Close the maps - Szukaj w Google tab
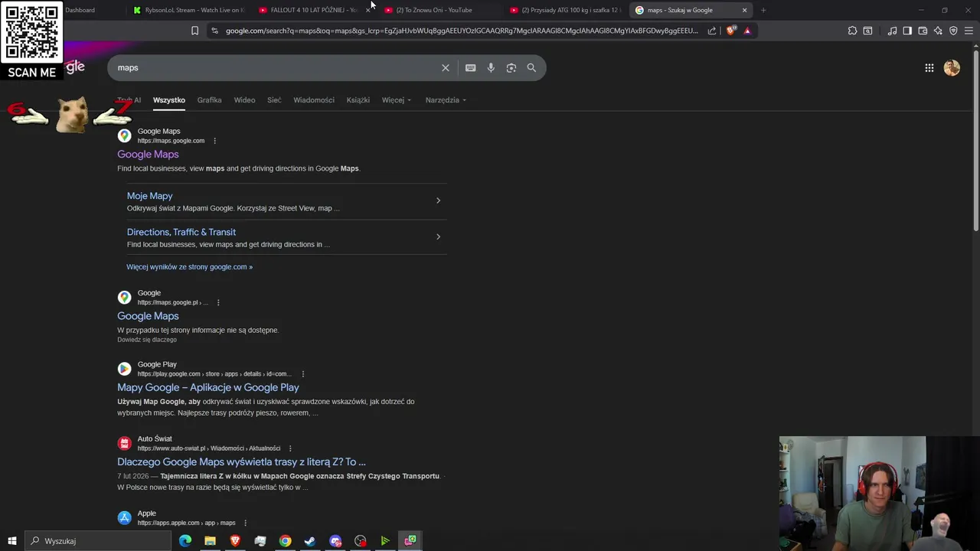 point(744,10)
